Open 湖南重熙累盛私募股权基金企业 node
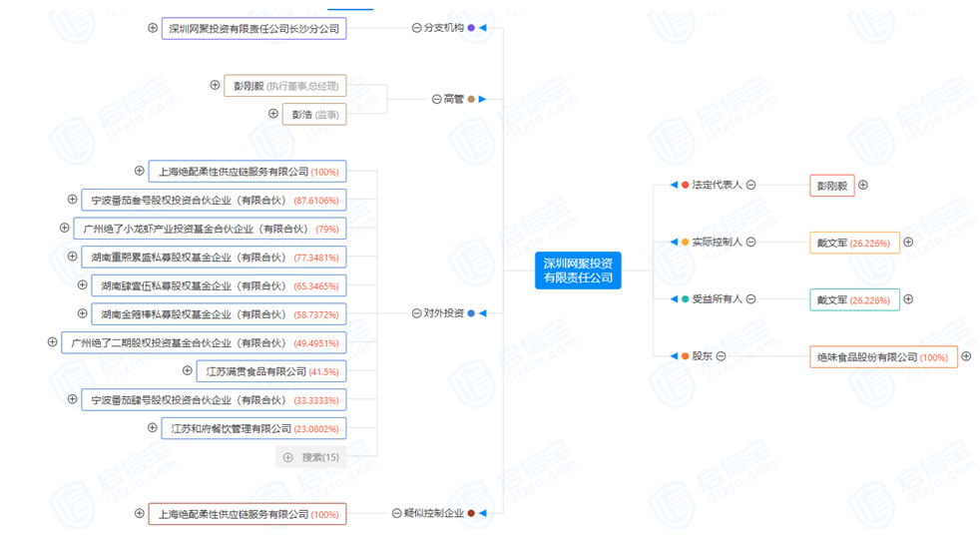Screen dimensions: 980x535 (214, 257)
